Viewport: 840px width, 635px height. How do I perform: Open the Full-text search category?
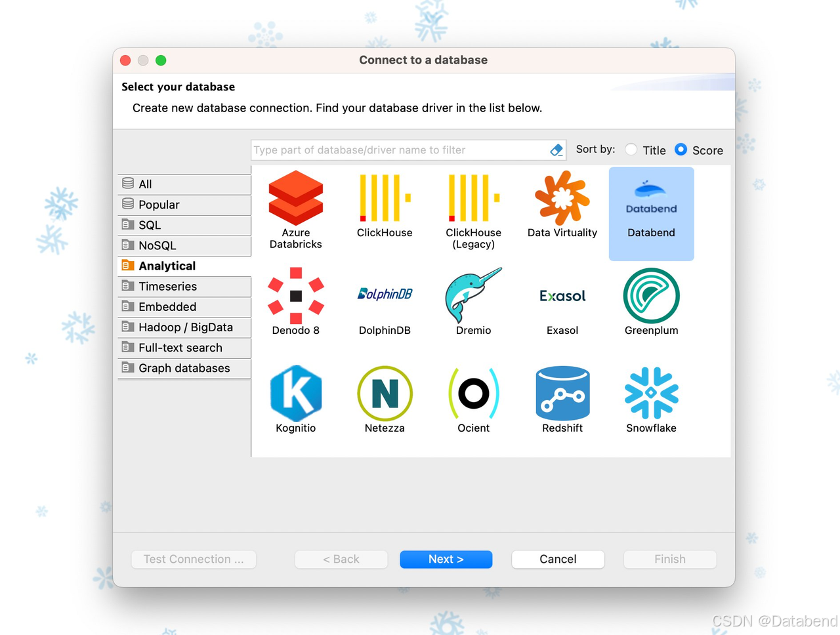(x=184, y=348)
